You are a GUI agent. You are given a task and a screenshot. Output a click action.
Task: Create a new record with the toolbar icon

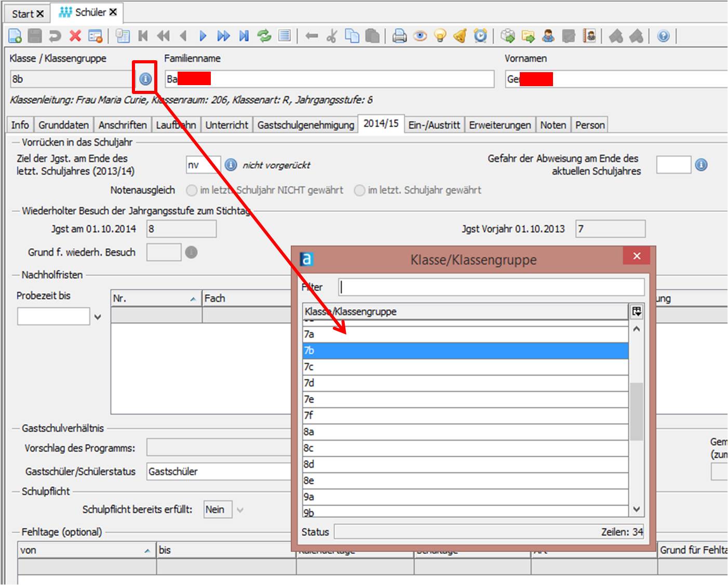point(15,36)
